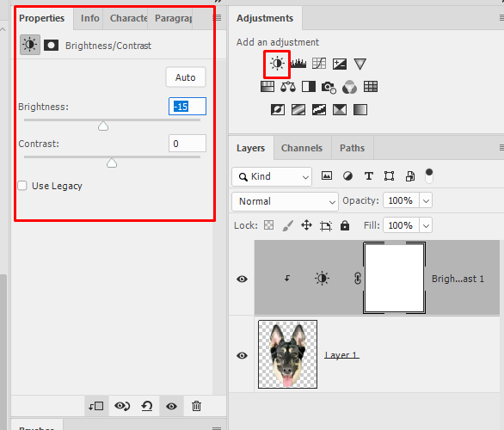Click the Contrast value field

187,144
